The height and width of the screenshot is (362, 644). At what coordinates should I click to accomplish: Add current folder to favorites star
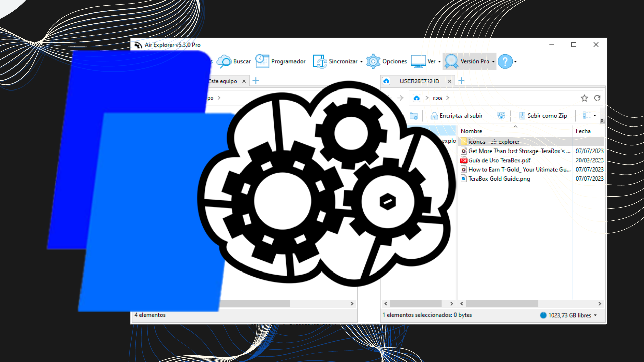(x=584, y=98)
